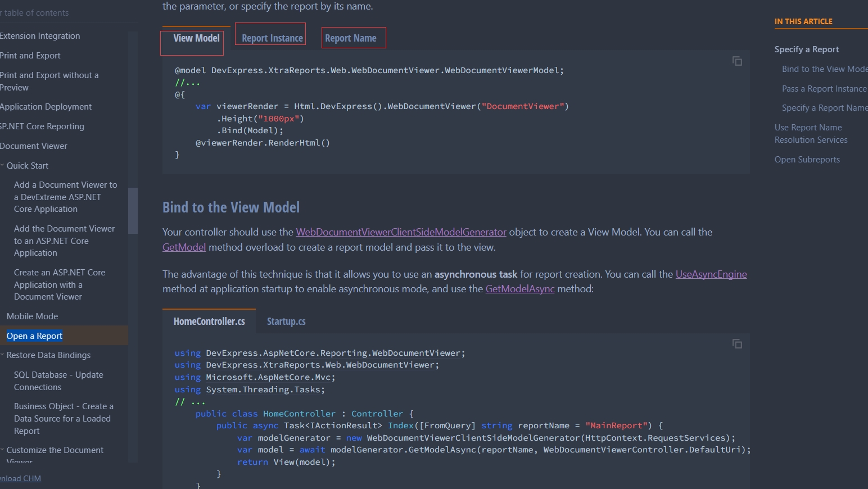Open Create an ASP.NET Core Application topic

point(60,284)
